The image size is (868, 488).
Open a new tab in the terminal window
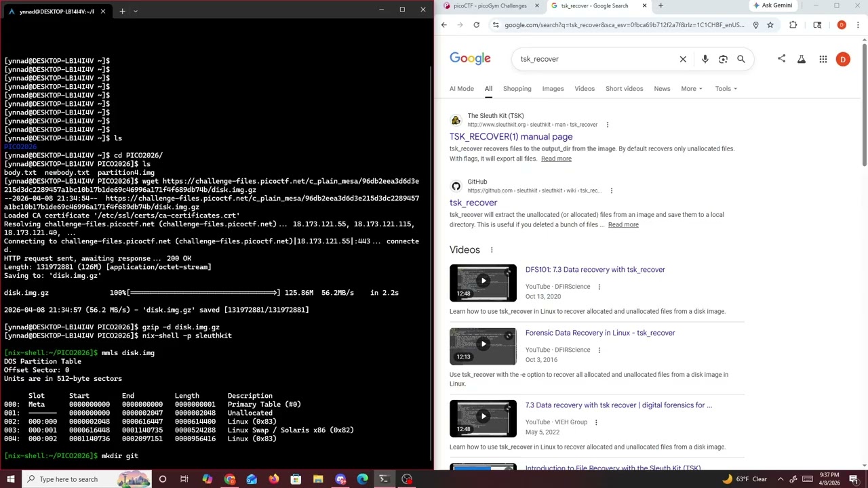(x=122, y=11)
